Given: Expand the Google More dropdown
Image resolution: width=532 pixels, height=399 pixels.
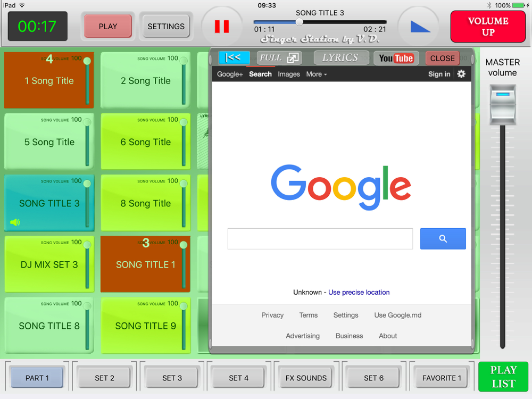Looking at the screenshot, I should click(x=316, y=74).
